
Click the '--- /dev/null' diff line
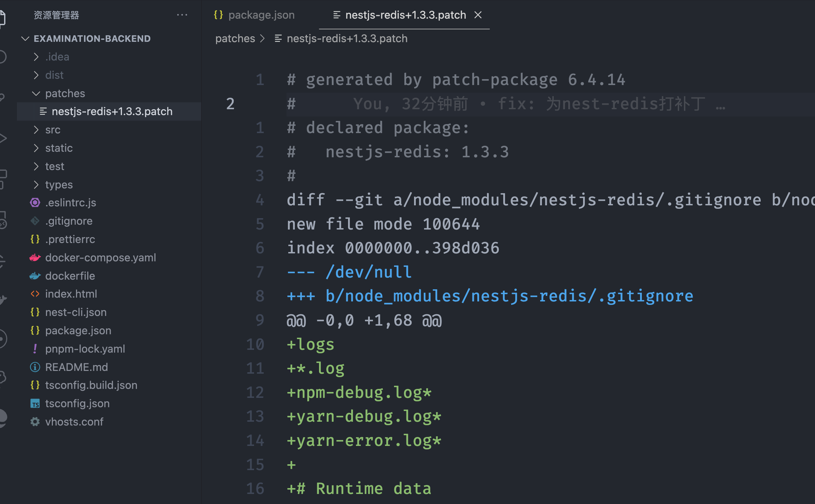click(x=349, y=272)
